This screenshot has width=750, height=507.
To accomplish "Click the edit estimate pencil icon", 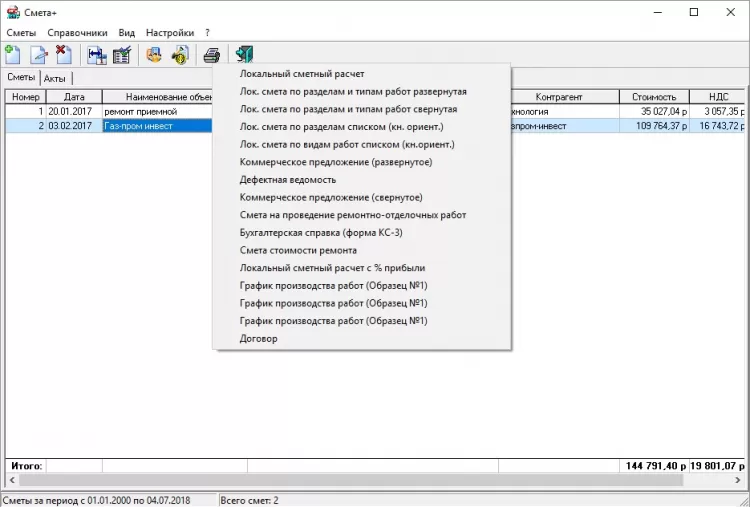I will (x=39, y=55).
